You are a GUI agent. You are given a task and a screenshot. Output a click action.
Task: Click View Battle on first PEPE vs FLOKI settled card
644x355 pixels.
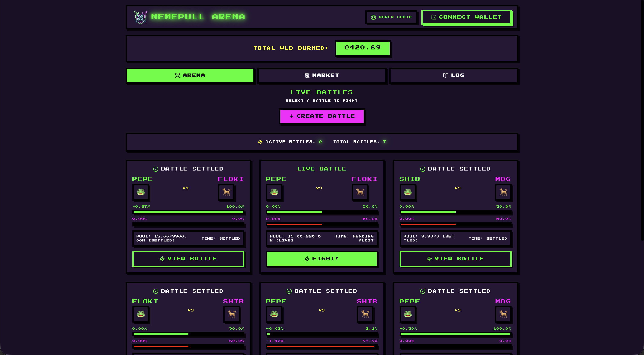188,259
